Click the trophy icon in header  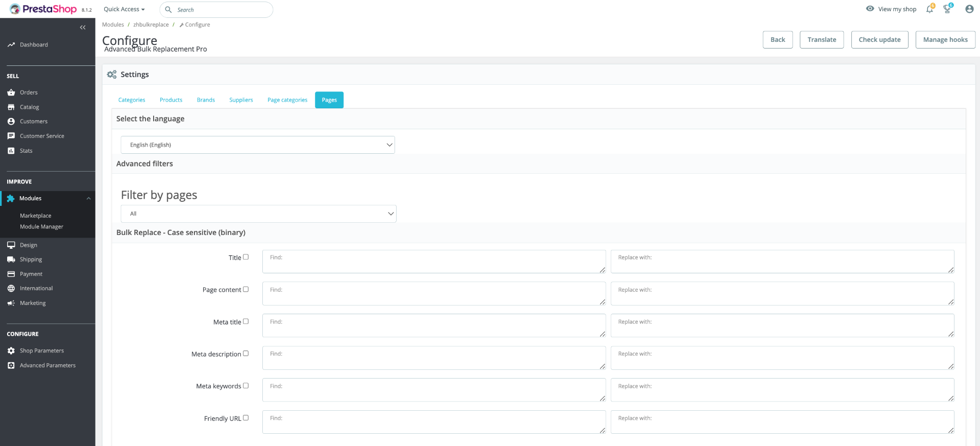pyautogui.click(x=947, y=9)
